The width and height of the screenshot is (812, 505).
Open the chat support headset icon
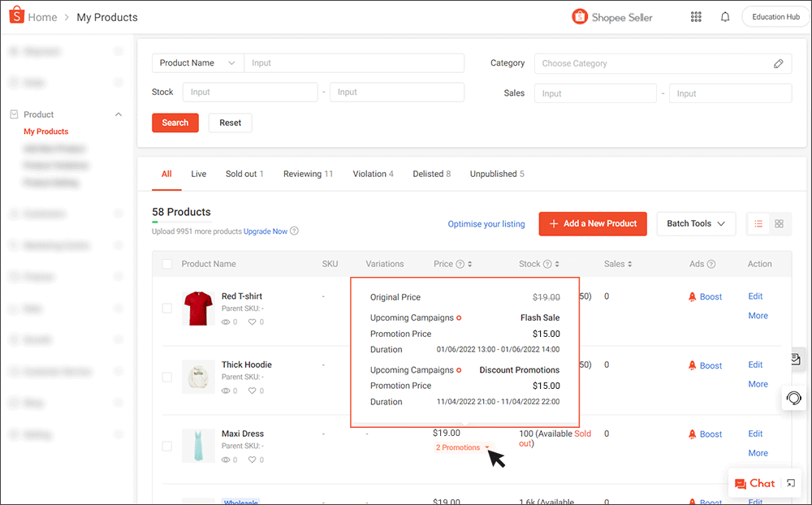pyautogui.click(x=794, y=398)
